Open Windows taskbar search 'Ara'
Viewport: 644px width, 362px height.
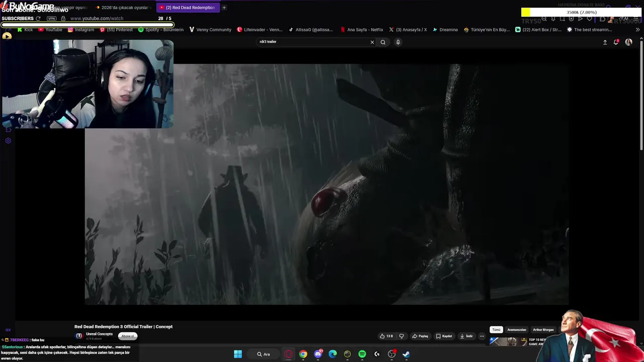click(264, 354)
